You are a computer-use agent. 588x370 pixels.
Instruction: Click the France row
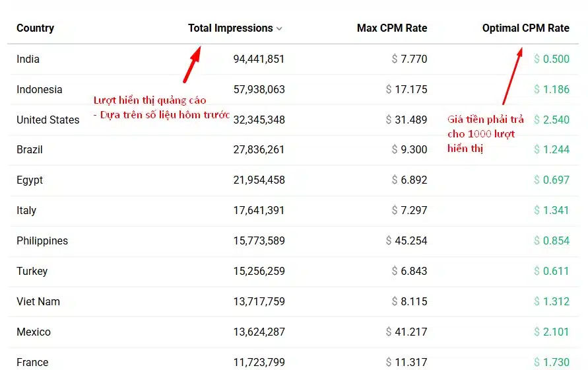tap(32, 362)
